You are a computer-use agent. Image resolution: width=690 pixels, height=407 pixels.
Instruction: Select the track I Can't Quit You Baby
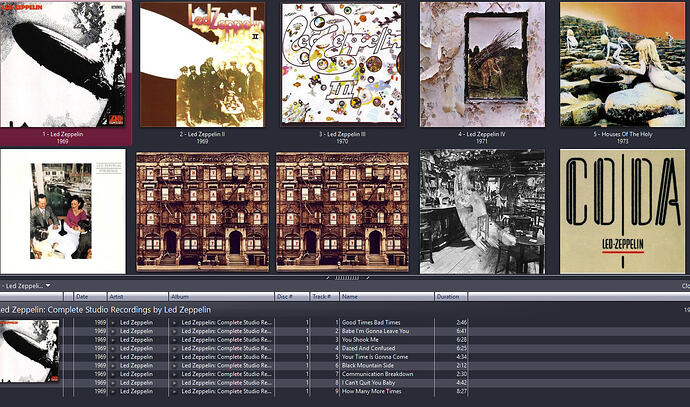368,383
